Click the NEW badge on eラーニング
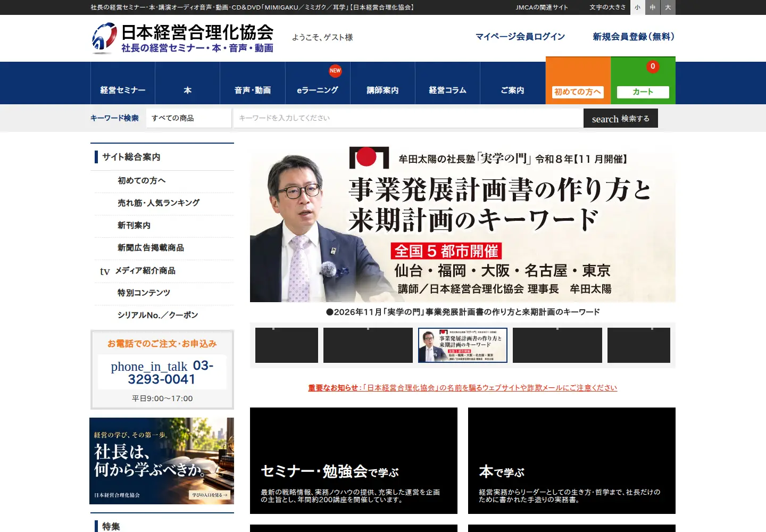Image resolution: width=766 pixels, height=532 pixels. pyautogui.click(x=335, y=71)
